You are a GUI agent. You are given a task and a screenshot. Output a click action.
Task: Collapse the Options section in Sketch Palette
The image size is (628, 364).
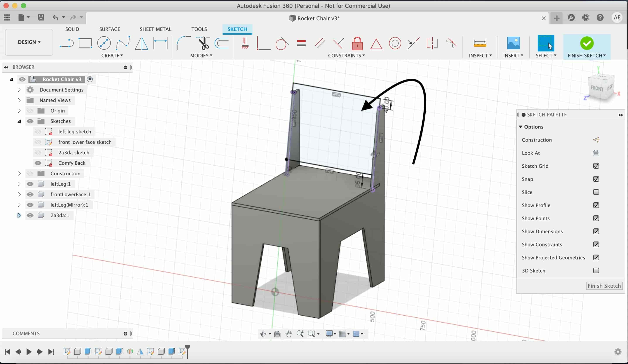pyautogui.click(x=520, y=127)
